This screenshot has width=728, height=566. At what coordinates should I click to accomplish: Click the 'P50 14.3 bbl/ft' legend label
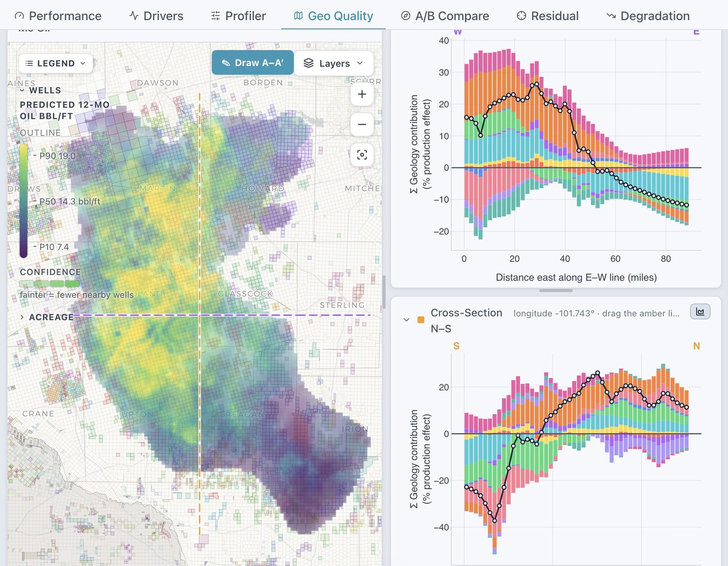tap(70, 201)
